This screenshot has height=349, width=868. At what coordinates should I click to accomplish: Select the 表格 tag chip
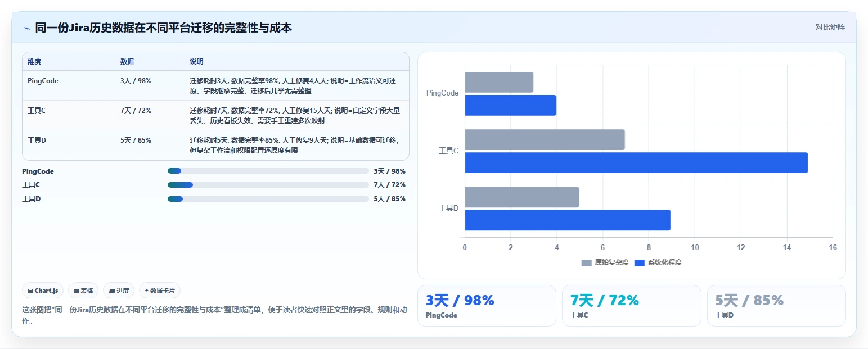(83, 291)
